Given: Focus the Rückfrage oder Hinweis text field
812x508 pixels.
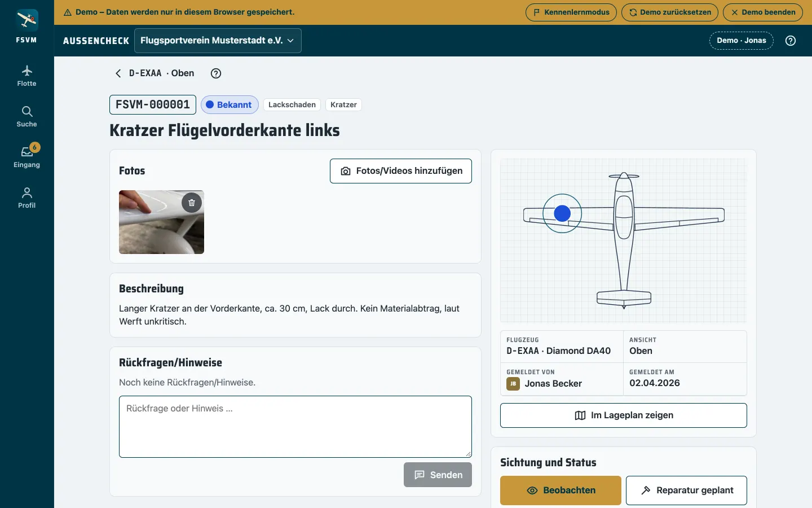Looking at the screenshot, I should [295, 427].
